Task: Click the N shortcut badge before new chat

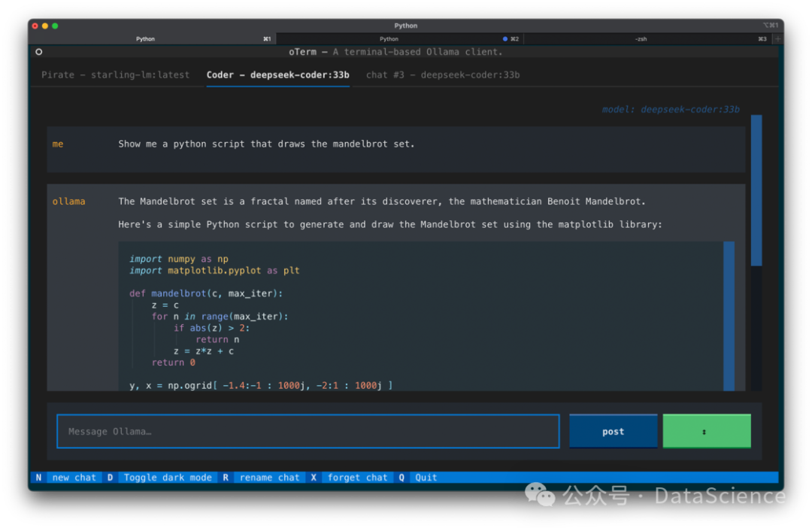Action: point(38,477)
